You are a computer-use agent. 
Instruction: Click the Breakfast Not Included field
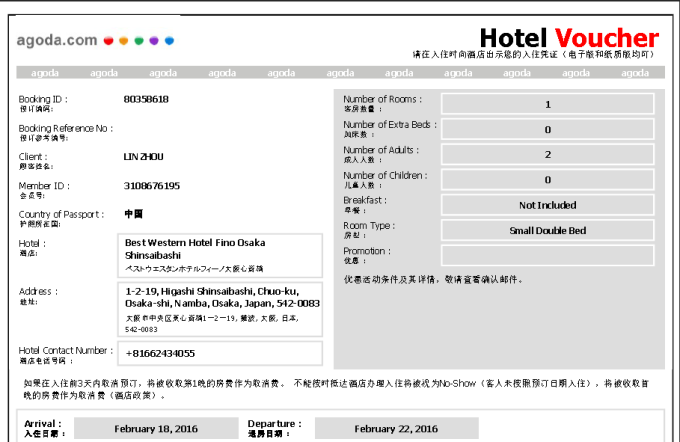tap(548, 205)
